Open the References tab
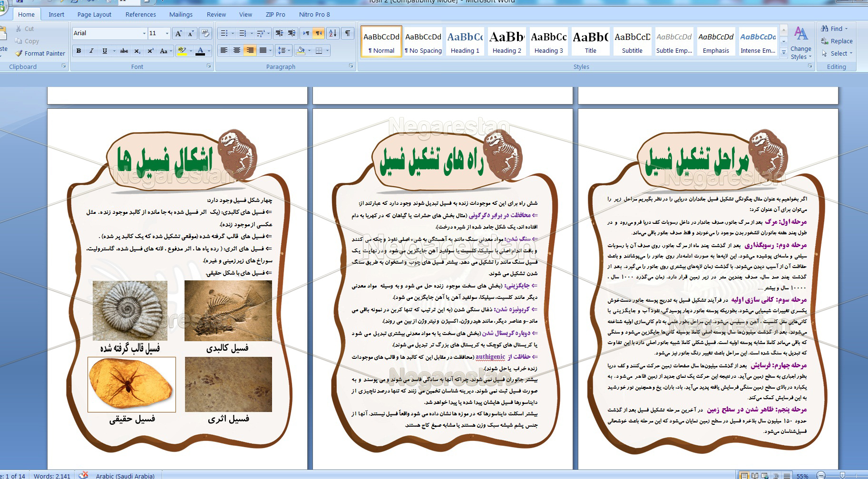This screenshot has width=868, height=479. click(140, 14)
